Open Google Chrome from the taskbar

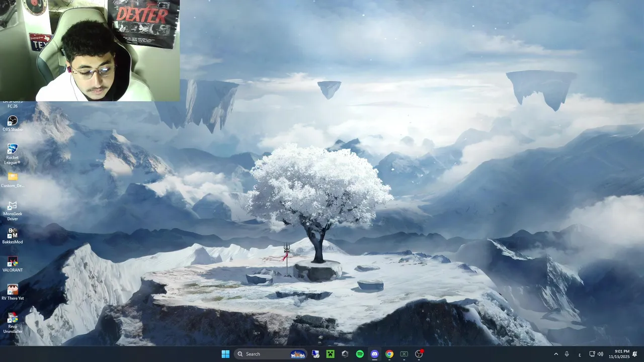click(x=389, y=354)
